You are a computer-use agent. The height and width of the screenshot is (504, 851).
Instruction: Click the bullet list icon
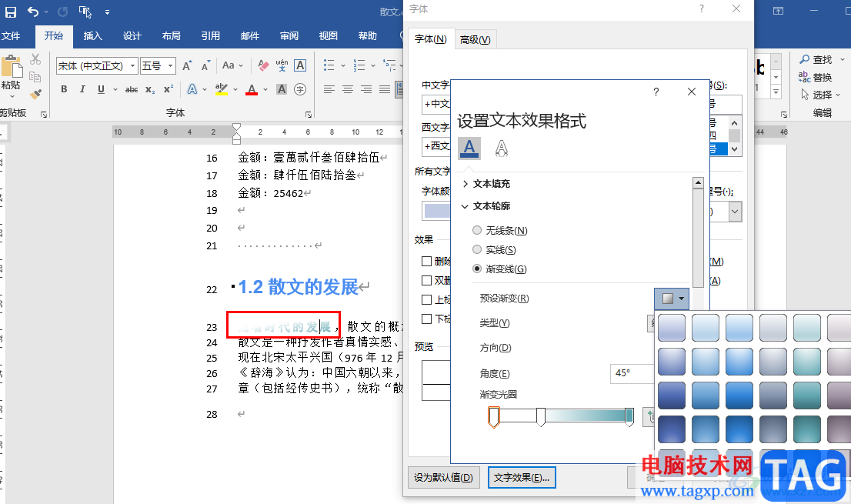tap(329, 65)
